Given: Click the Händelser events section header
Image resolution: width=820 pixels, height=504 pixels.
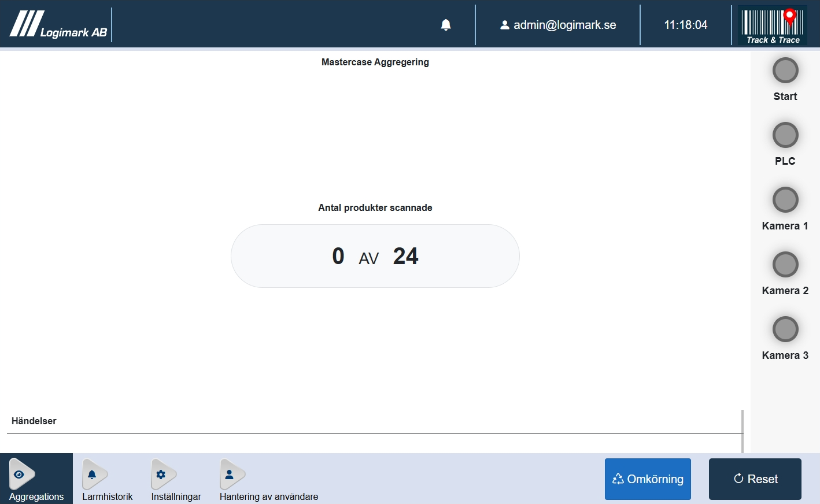Looking at the screenshot, I should (x=34, y=421).
